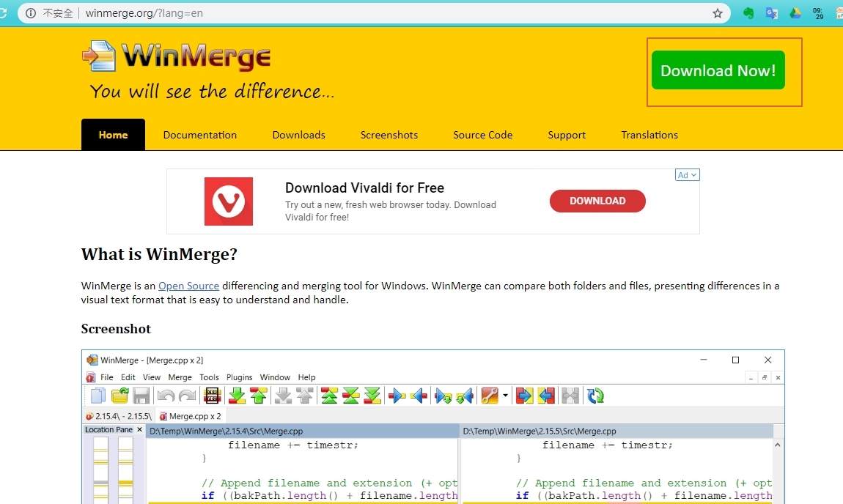Open the dropdown arrow beside the wrench icon

[x=504, y=396]
